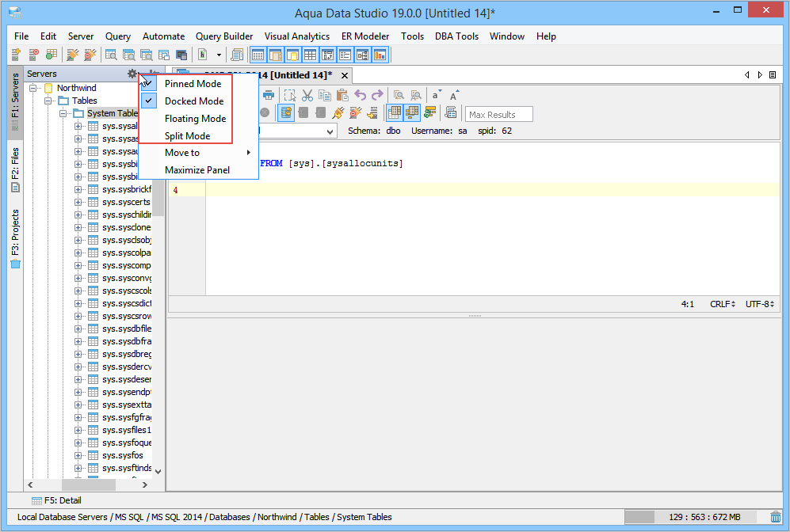Click the trash garbage-collect icon in status bar
Screen dimensions: 790x532
pos(776,517)
